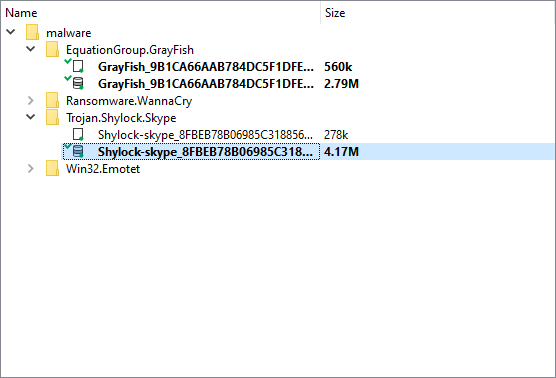Sort by the Name column header
Screen dimensions: 556x378
(21, 13)
